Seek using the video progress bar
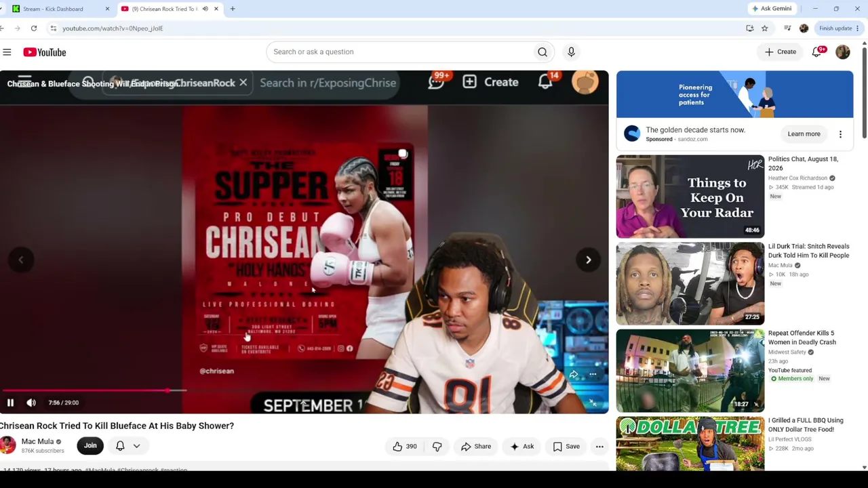The image size is (868, 488). (x=304, y=390)
